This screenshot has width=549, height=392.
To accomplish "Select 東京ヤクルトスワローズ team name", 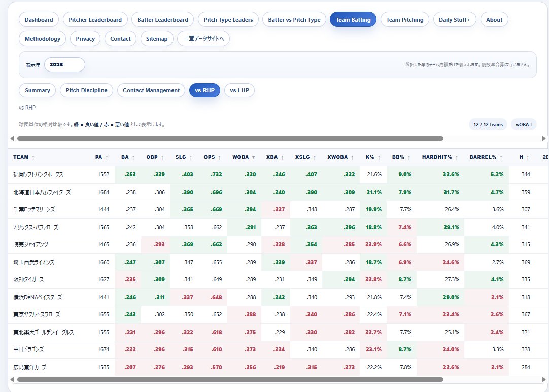I will (x=37, y=314).
